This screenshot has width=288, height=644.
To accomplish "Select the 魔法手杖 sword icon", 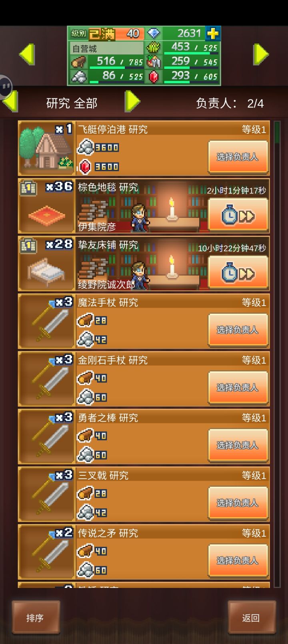I will (47, 321).
